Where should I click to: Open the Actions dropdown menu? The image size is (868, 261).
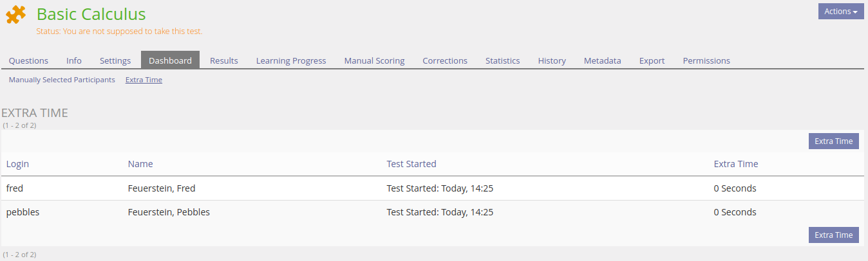841,12
